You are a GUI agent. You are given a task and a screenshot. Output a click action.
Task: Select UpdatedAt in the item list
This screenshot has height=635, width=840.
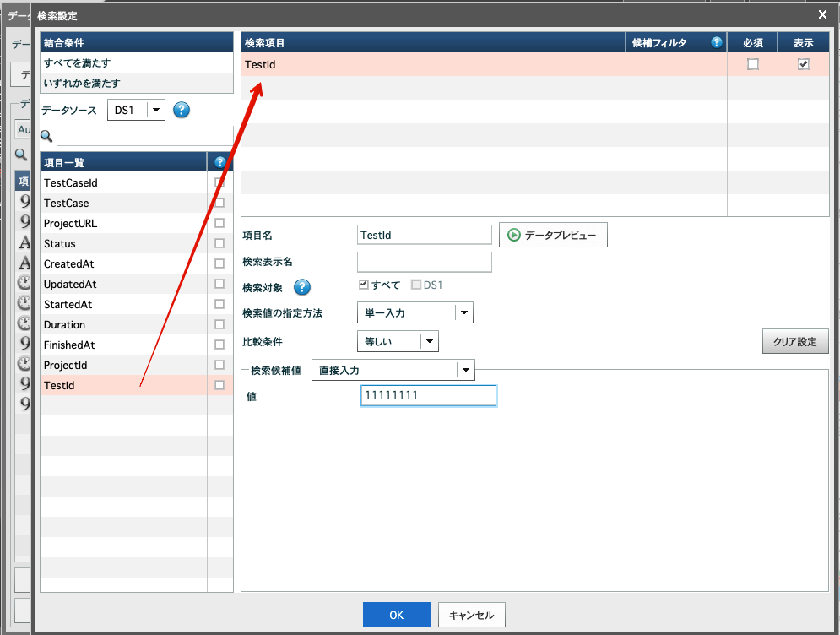pyautogui.click(x=123, y=284)
